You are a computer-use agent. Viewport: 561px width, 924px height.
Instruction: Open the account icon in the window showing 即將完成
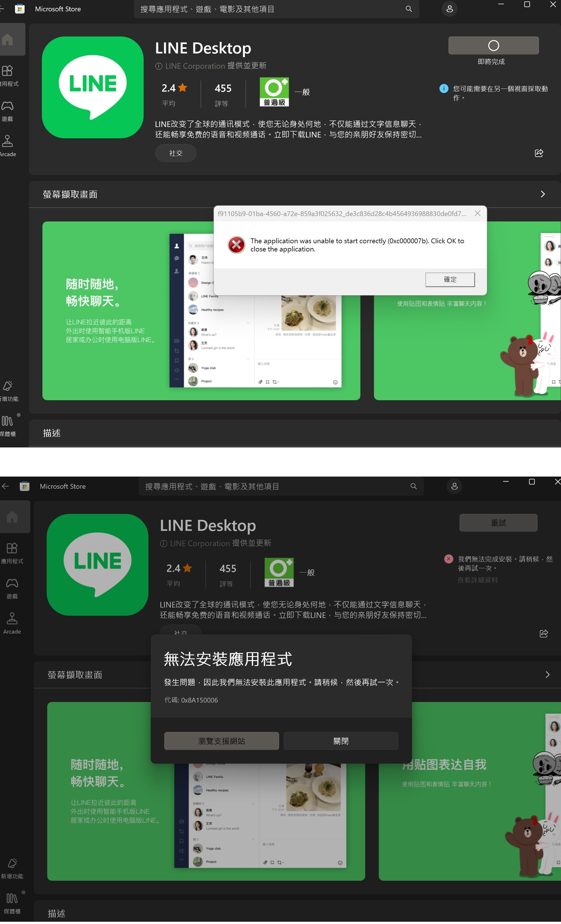pyautogui.click(x=450, y=8)
